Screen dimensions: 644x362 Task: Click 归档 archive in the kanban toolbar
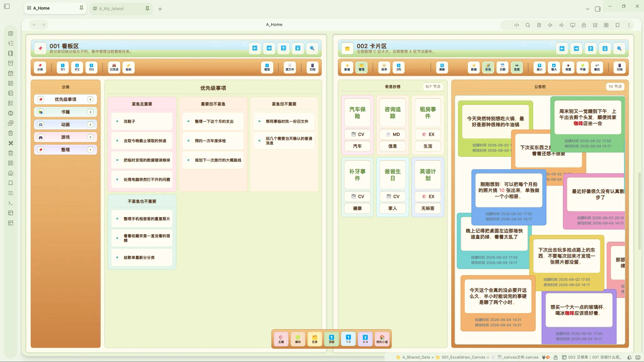pos(312,67)
